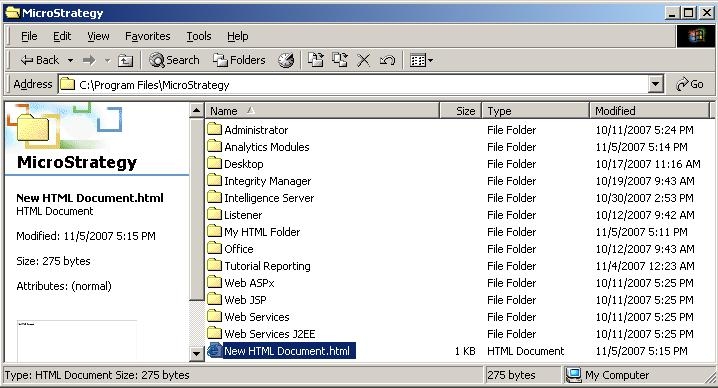Select the Analytics Modules folder icon
This screenshot has width=718, height=388.
click(214, 146)
